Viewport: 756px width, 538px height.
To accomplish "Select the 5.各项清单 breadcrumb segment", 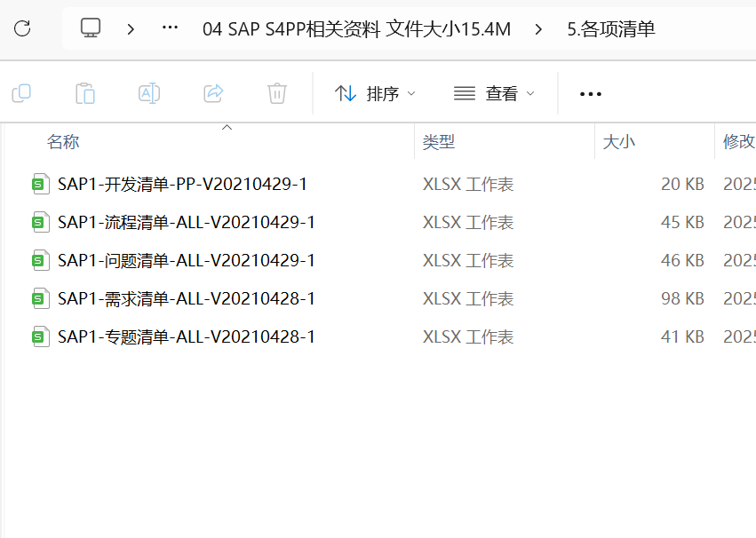I will click(x=610, y=29).
